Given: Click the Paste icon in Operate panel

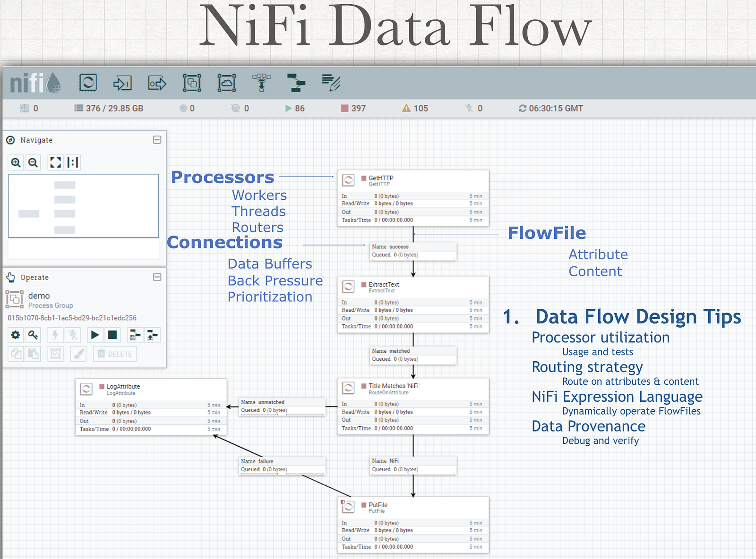Looking at the screenshot, I should [33, 354].
